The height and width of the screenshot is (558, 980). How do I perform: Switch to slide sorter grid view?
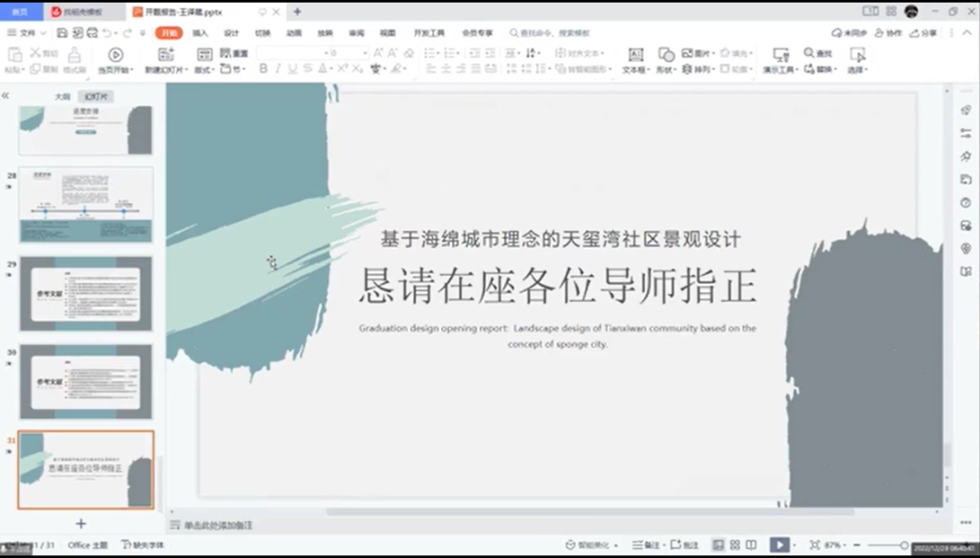(x=734, y=545)
